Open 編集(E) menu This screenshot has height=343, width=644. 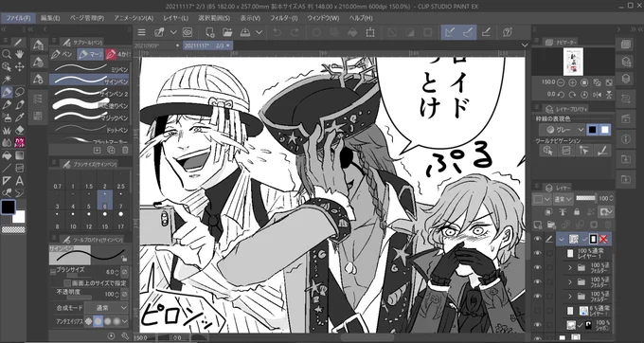click(x=50, y=18)
